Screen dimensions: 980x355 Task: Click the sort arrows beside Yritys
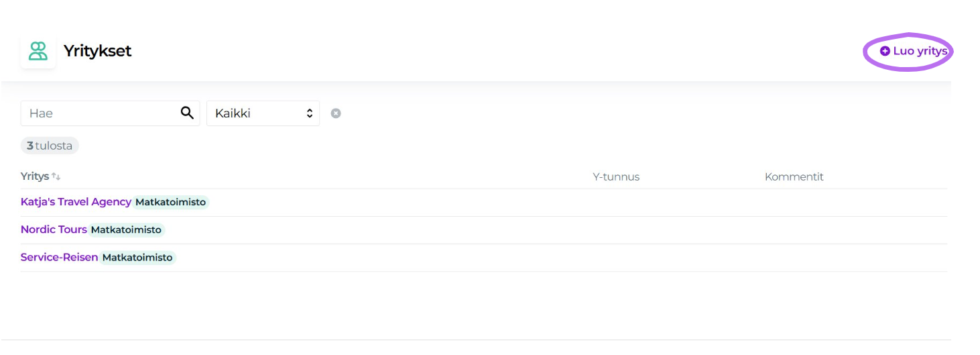(x=56, y=177)
